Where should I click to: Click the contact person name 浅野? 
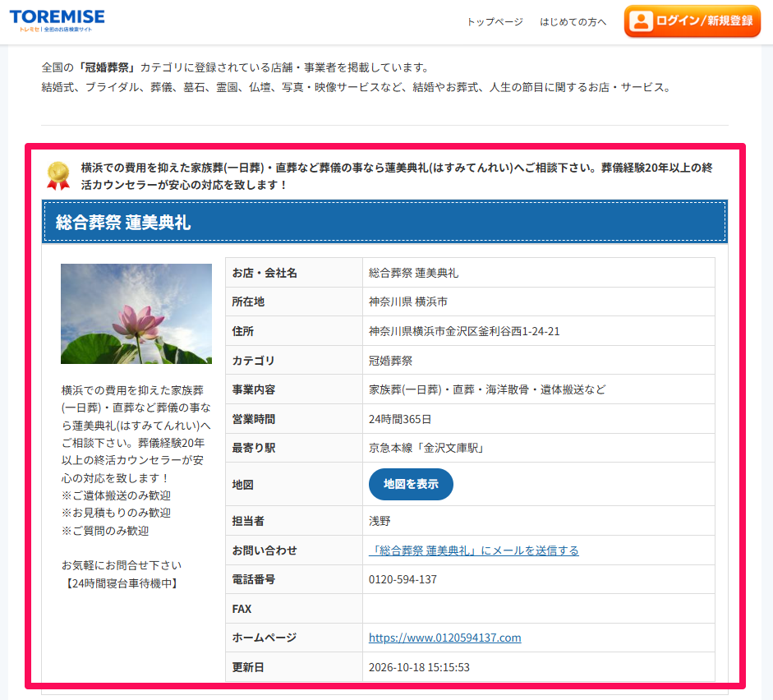380,521
